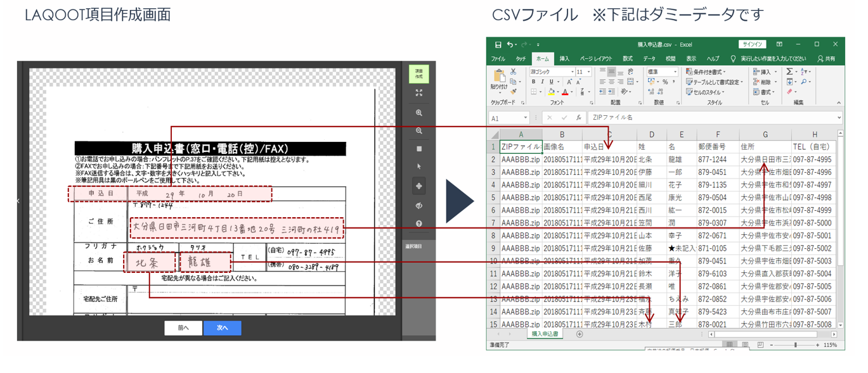Open the 挿入 ribbon tab
Viewport: 868px width, 373px height.
pos(564,59)
